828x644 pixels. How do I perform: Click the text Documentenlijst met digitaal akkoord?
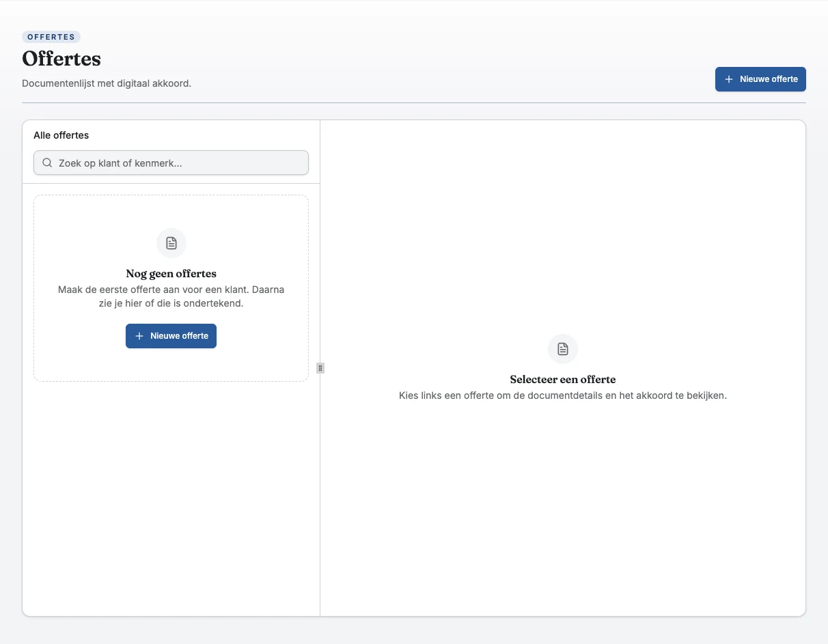[107, 83]
